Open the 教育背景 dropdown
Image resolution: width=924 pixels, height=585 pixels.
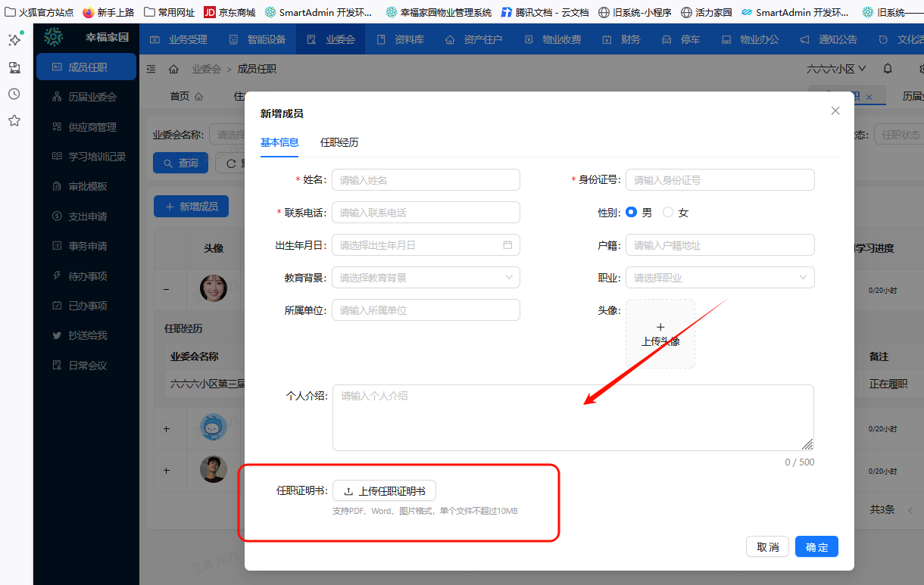point(425,277)
